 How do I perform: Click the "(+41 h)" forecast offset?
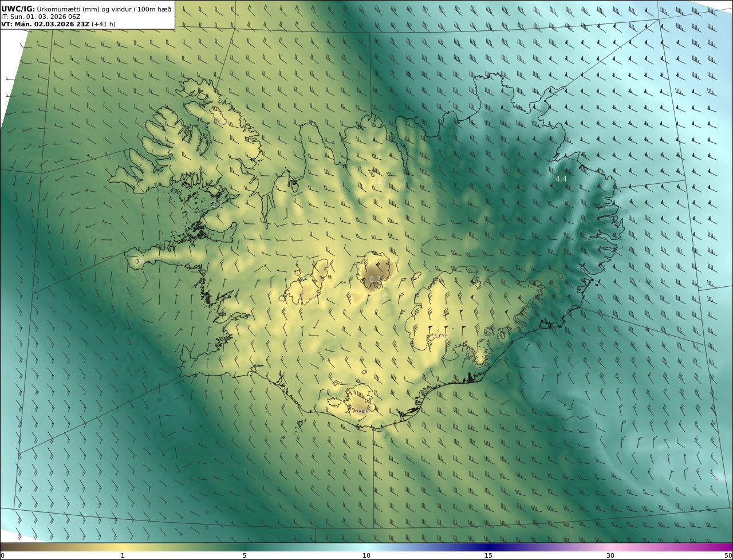(104, 24)
